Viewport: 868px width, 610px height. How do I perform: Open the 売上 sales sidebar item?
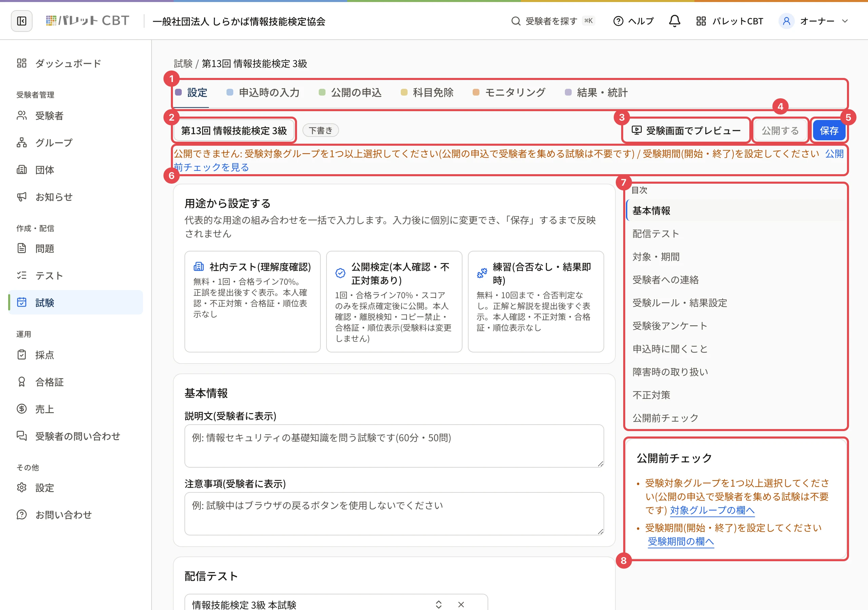(76, 409)
